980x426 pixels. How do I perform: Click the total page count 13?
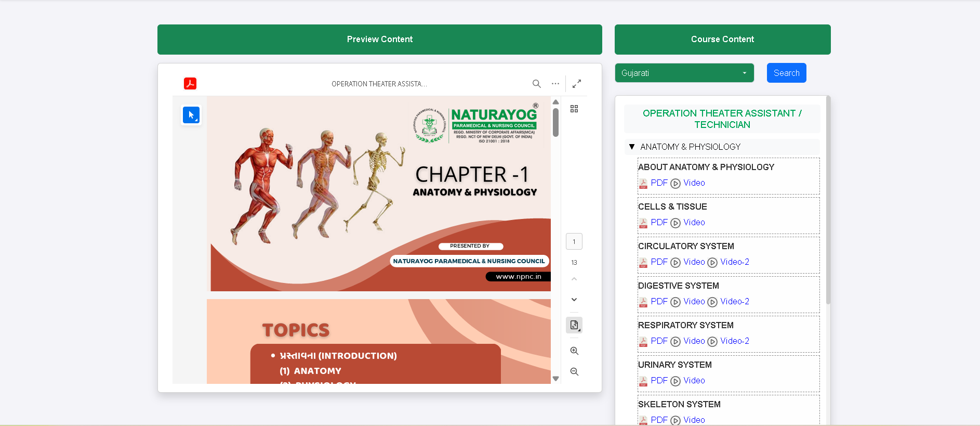coord(574,263)
